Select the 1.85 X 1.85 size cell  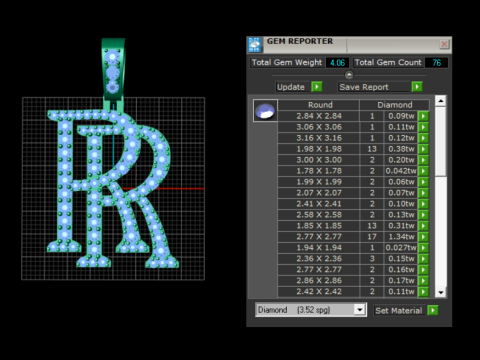319,226
